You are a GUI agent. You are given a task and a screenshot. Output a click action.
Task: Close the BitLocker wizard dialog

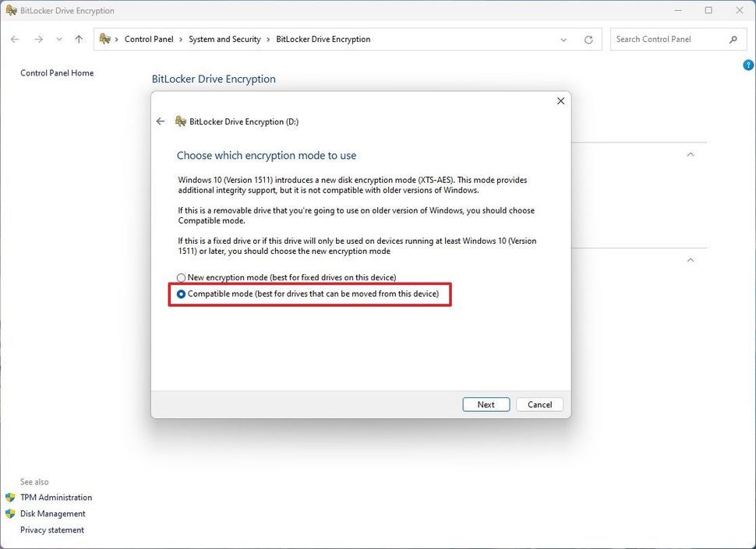(560, 100)
